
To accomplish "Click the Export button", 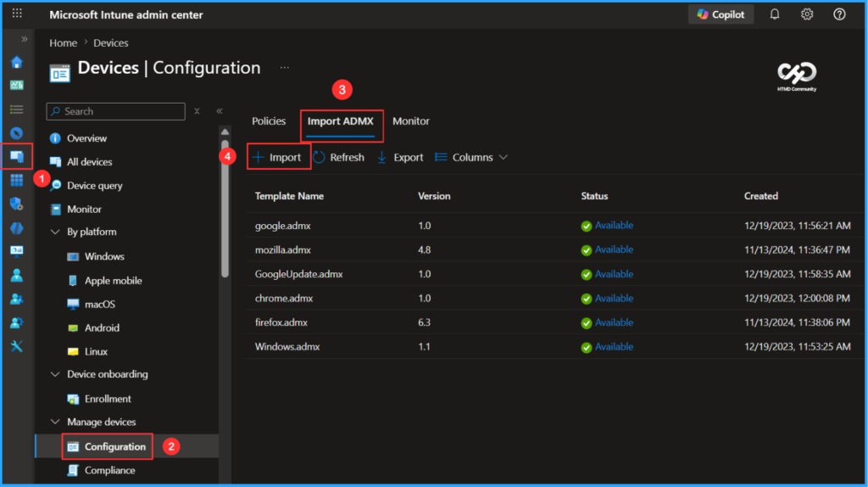I will 400,157.
